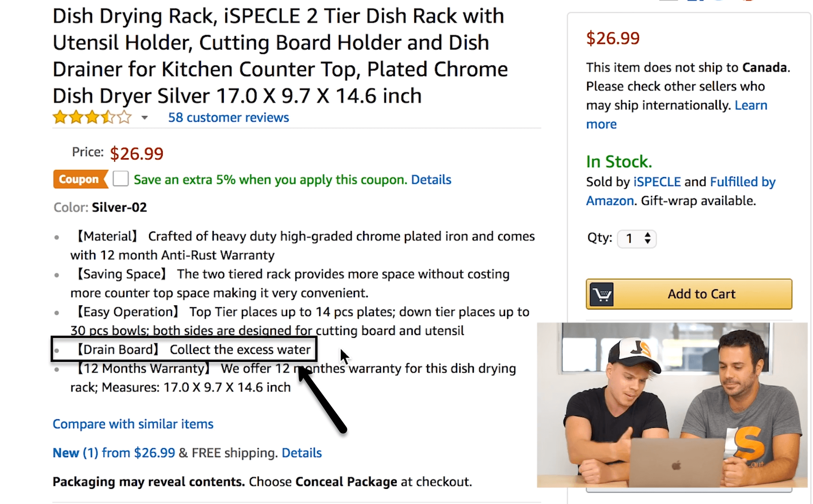Viewport: 813px width, 504px height.
Task: Open the 58 customer reviews link
Action: 228,117
